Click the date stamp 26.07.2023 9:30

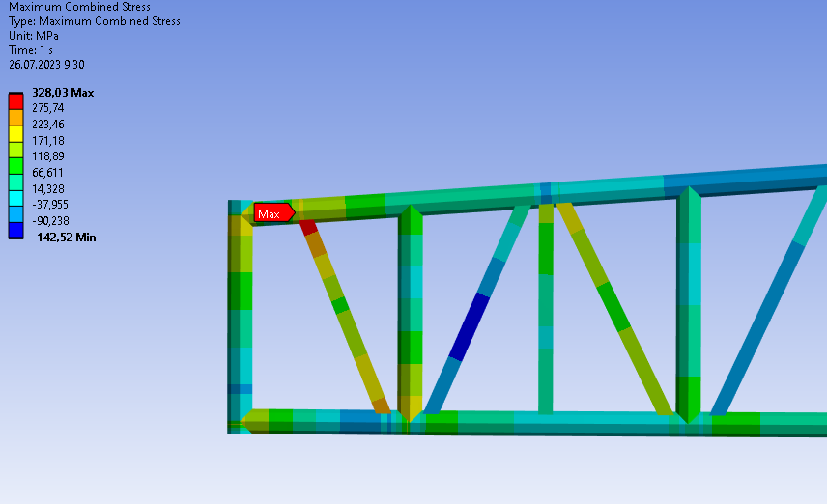pyautogui.click(x=46, y=65)
